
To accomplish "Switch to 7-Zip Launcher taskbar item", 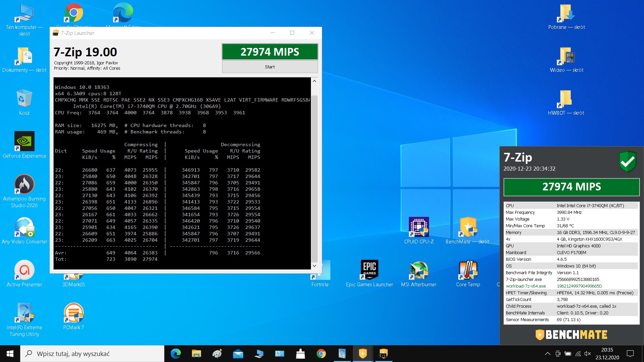I will (x=383, y=354).
